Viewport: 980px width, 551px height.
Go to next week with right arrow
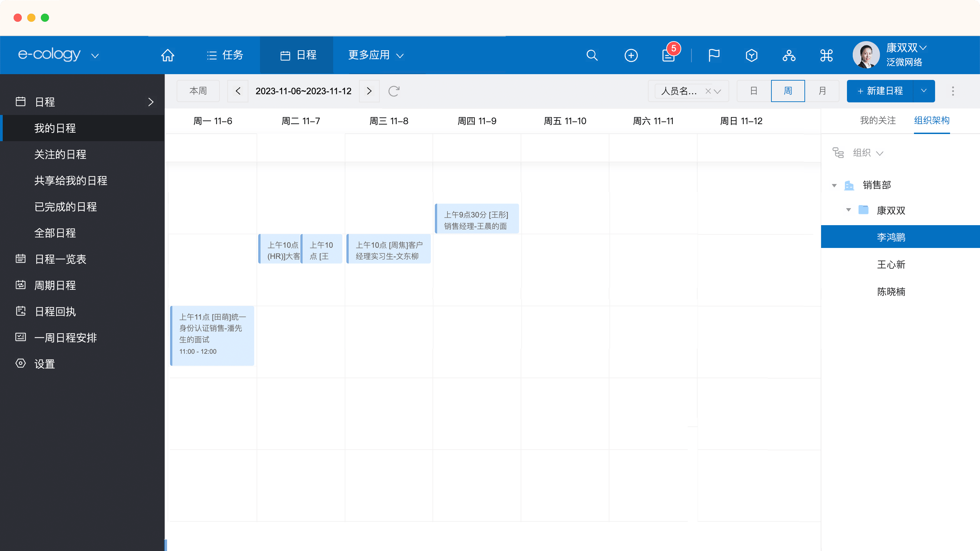coord(369,91)
